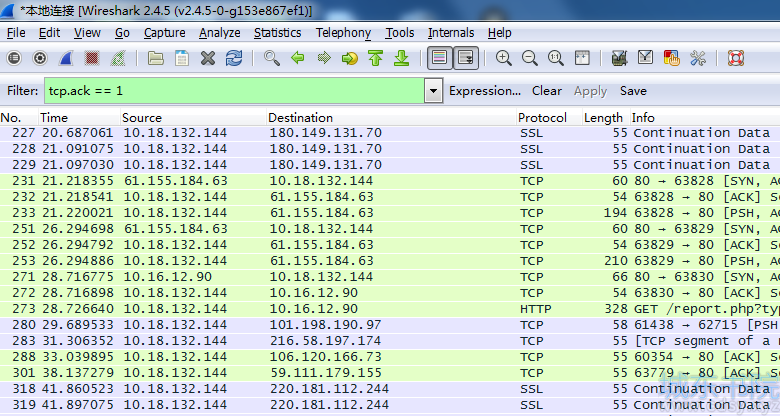Open capture options from the toolbar
Screen dimensions: 780x416
[40, 58]
